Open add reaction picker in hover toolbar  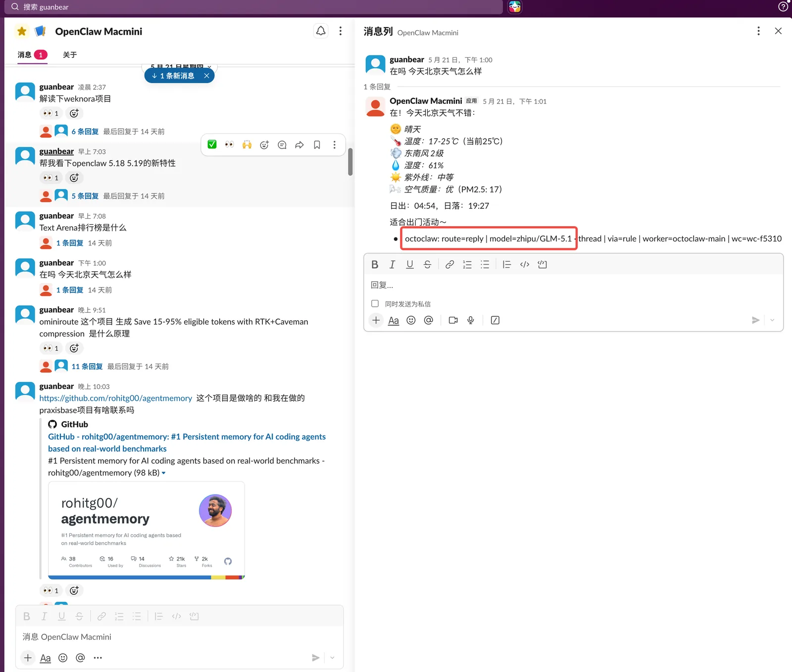click(x=264, y=144)
